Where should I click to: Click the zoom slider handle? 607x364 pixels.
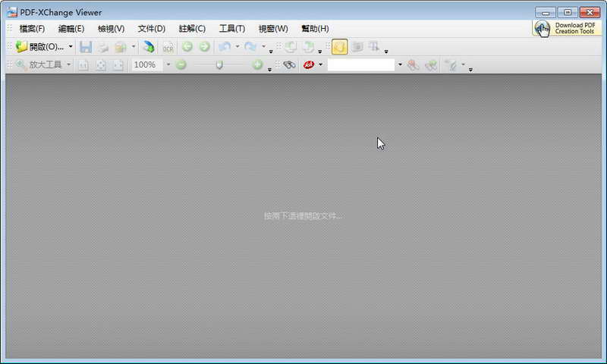pyautogui.click(x=219, y=65)
